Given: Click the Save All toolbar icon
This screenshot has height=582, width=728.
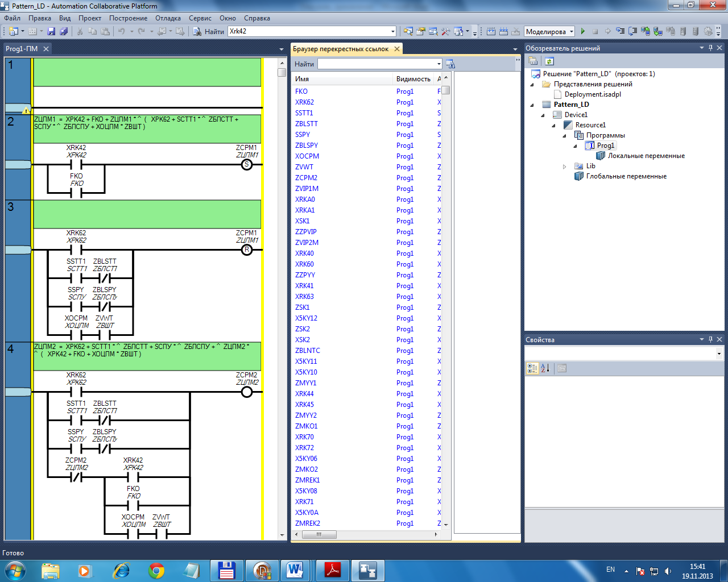Looking at the screenshot, I should (64, 32).
